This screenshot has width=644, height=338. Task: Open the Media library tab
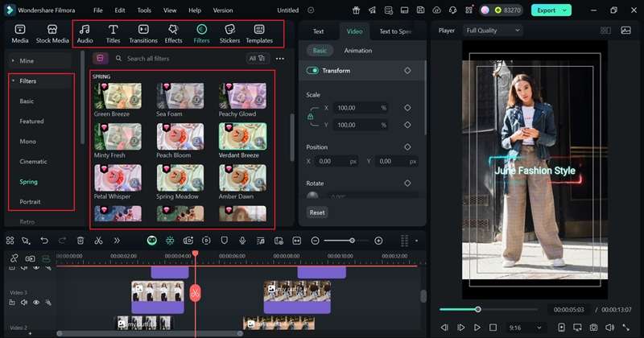(20, 34)
